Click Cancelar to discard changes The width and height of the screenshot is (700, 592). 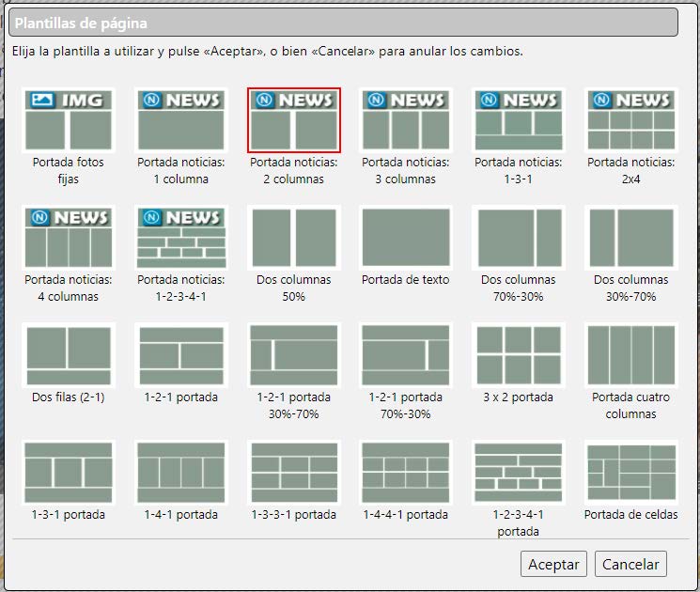click(630, 564)
